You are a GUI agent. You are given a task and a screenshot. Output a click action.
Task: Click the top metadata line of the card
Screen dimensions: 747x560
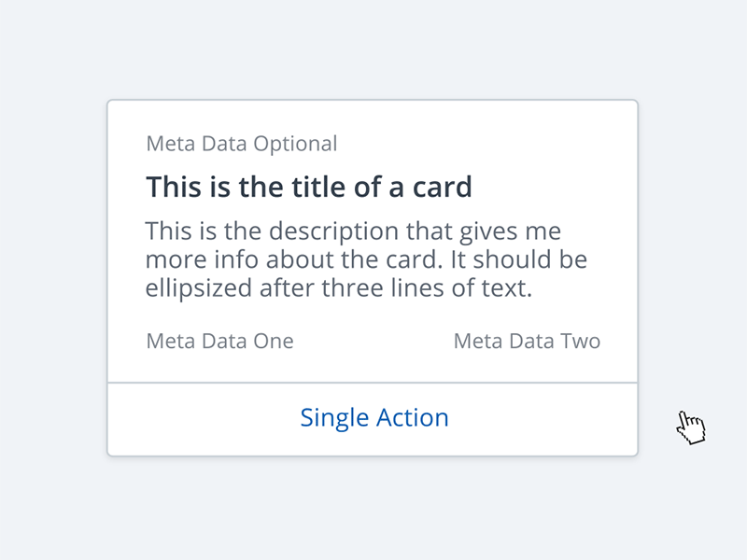point(241,143)
